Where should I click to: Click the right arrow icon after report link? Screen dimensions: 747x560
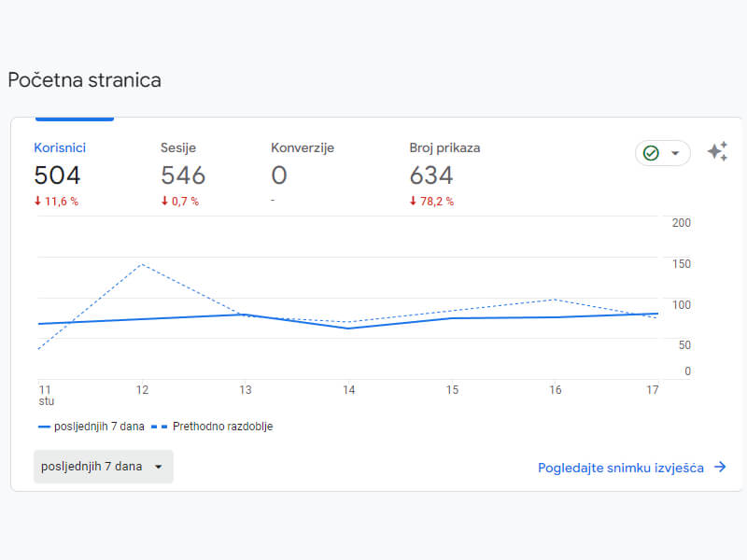coord(720,468)
